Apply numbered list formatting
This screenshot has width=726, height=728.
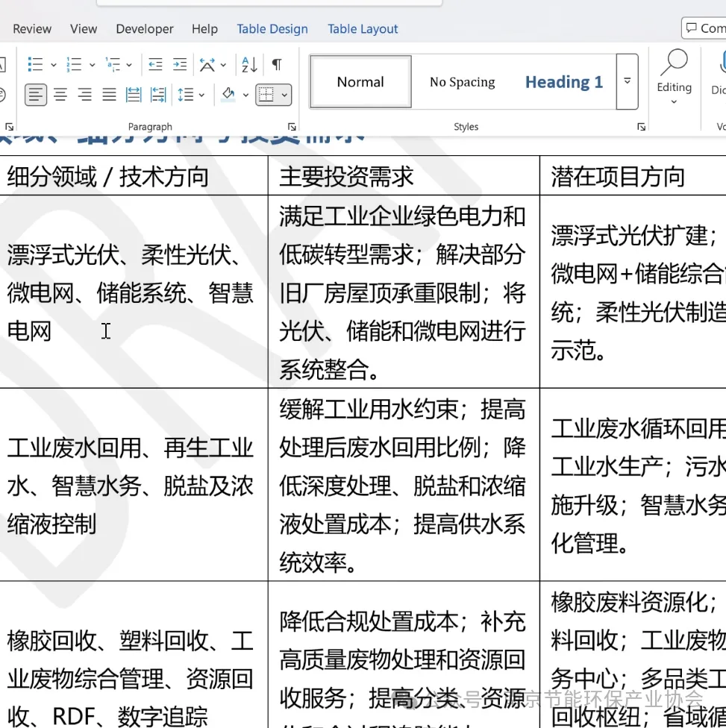tap(74, 65)
